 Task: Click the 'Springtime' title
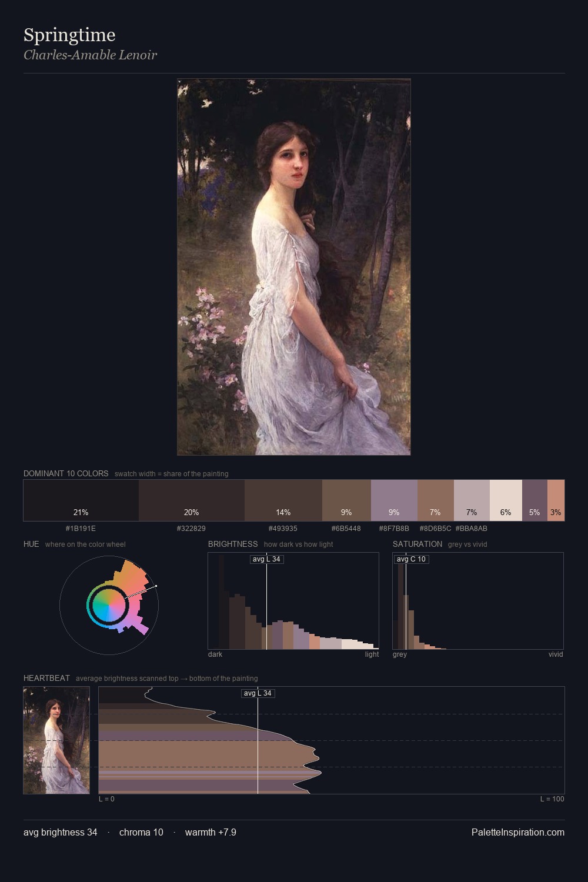(69, 35)
